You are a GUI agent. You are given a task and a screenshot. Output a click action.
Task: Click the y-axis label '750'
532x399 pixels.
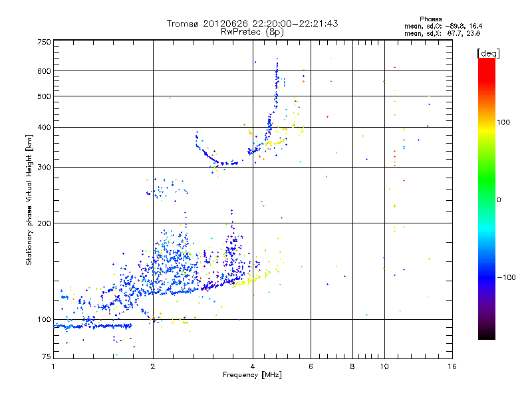click(x=44, y=42)
